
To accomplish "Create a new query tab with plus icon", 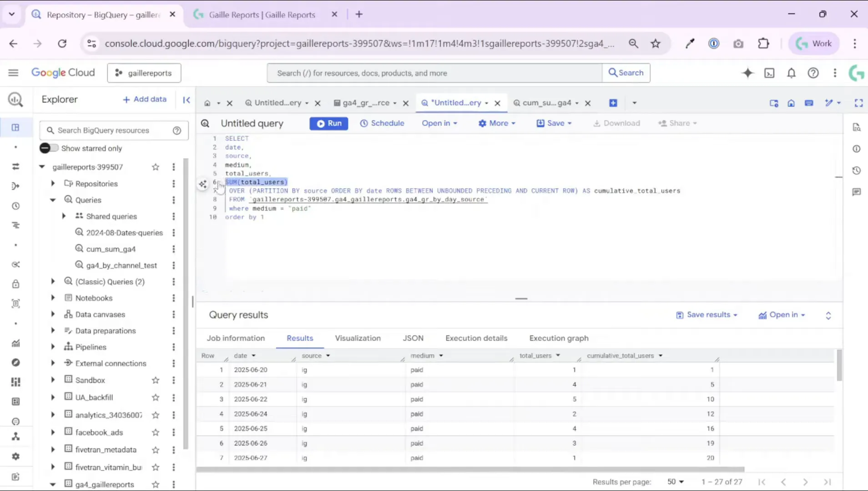I will pos(613,103).
